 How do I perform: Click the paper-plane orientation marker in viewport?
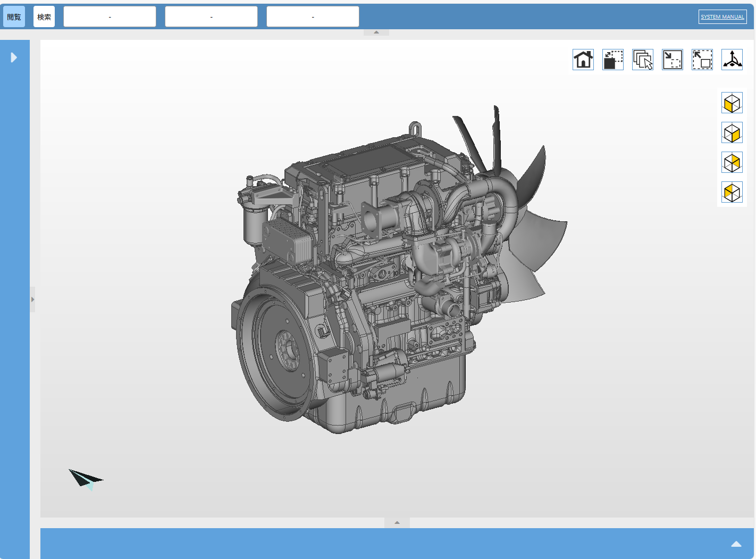point(86,478)
